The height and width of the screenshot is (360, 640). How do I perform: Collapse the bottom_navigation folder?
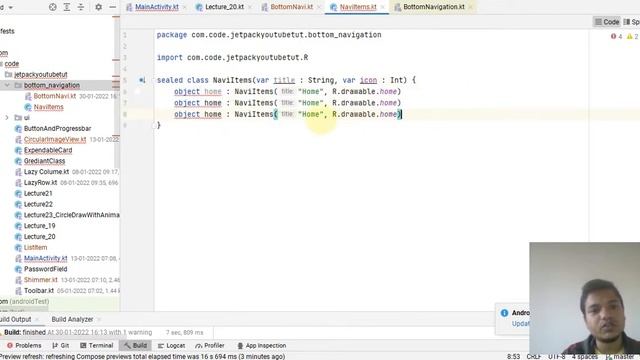(x=7, y=85)
